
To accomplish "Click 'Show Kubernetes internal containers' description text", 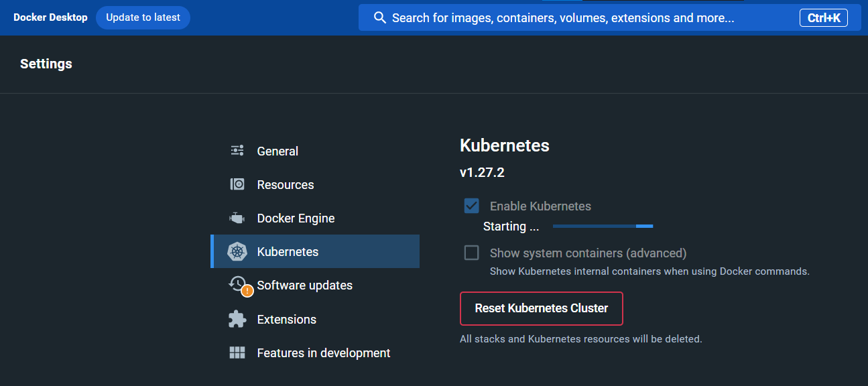I will click(649, 271).
